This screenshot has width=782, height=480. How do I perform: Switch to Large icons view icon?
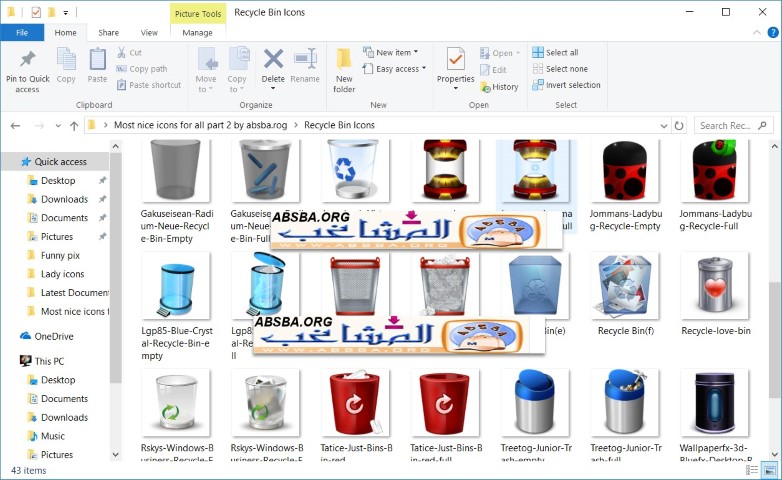click(x=769, y=470)
